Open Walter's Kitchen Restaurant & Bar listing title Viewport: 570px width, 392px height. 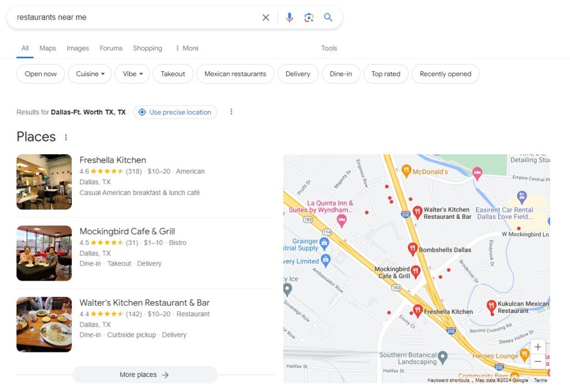[145, 302]
